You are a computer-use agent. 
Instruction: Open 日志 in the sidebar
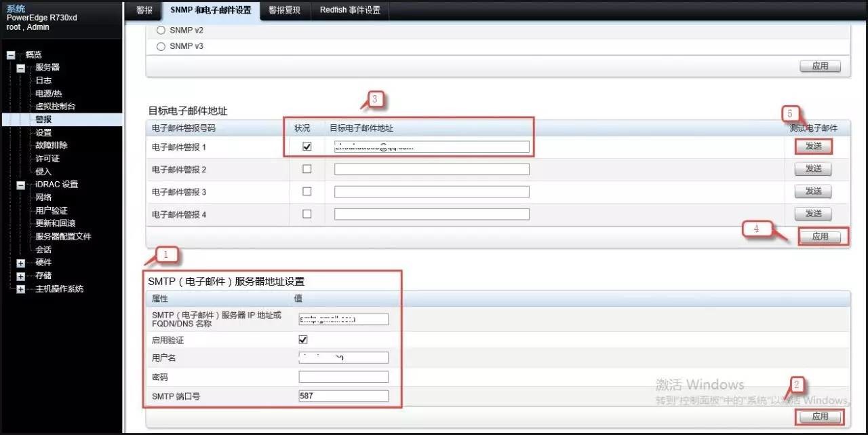43,80
